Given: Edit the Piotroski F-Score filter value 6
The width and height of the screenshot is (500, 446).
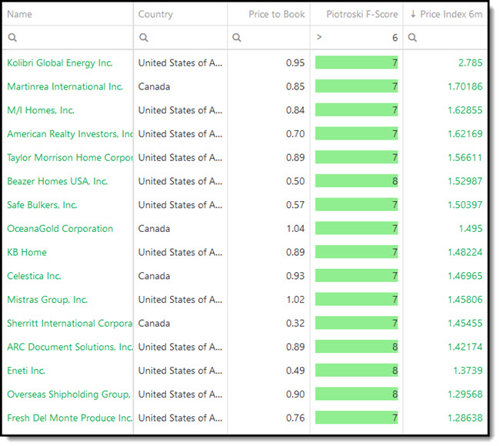Looking at the screenshot, I should tap(395, 38).
